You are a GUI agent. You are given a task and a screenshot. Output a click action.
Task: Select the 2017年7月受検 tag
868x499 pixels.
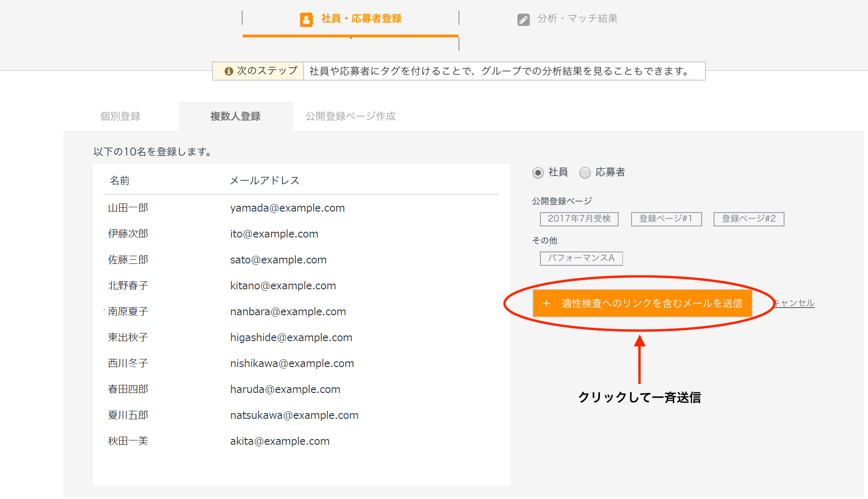click(578, 219)
